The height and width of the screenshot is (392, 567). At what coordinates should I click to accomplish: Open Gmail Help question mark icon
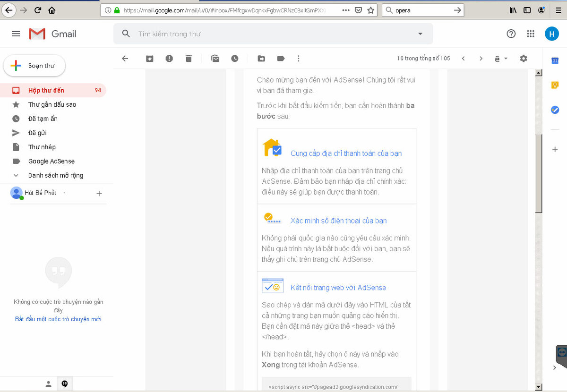pos(511,34)
